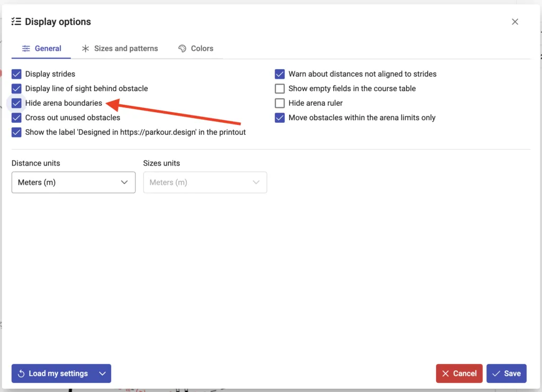This screenshot has width=542, height=392.
Task: Uncheck Display strides checkbox
Action: 16,74
